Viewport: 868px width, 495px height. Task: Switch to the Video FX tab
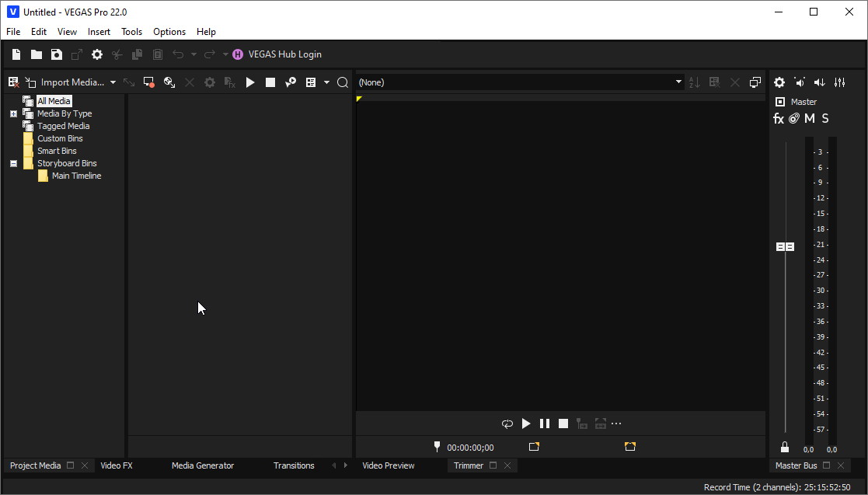point(117,465)
